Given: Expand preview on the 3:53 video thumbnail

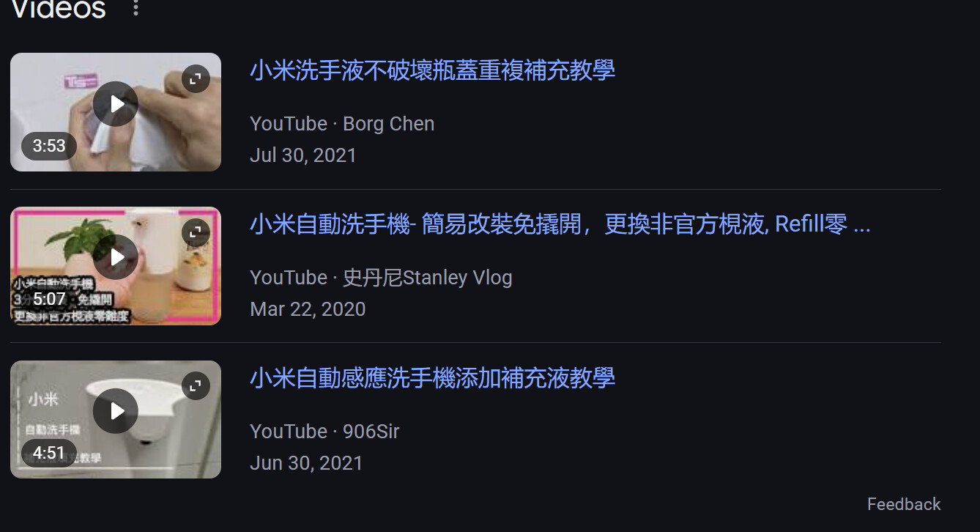Looking at the screenshot, I should 196,79.
